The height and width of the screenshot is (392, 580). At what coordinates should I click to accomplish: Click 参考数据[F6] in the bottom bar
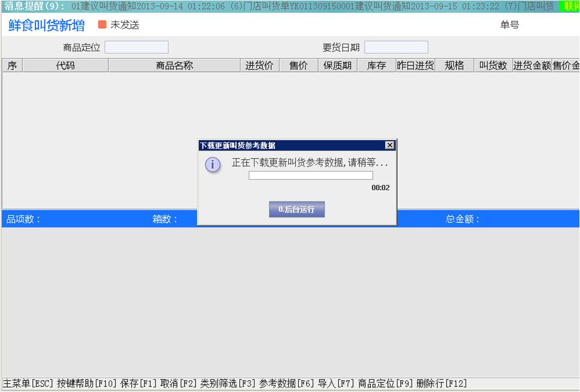point(286,383)
